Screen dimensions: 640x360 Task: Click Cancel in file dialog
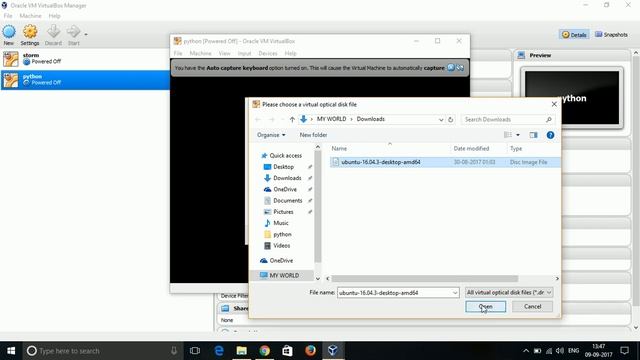[x=532, y=307]
